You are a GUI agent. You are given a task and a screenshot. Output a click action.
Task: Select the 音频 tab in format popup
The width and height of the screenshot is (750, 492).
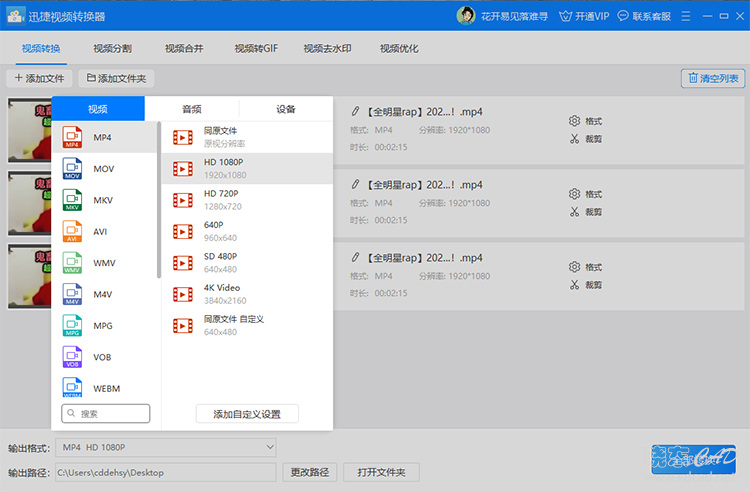[192, 109]
